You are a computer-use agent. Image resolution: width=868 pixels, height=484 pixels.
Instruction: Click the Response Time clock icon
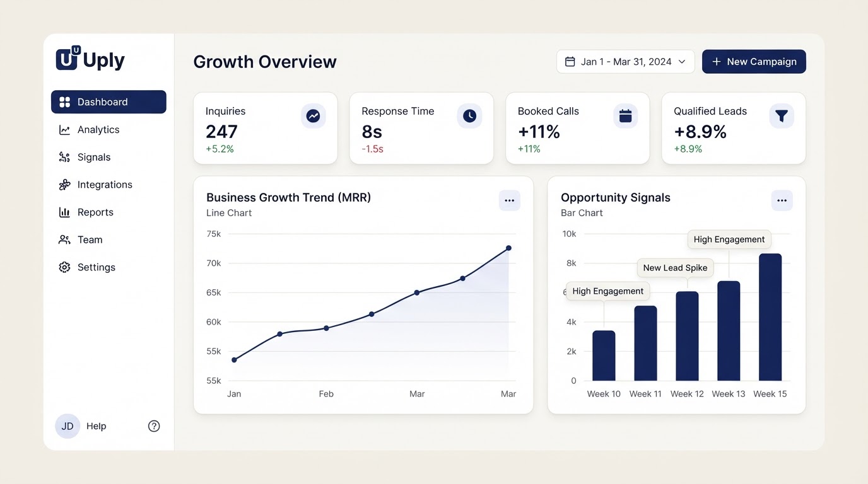tap(469, 116)
